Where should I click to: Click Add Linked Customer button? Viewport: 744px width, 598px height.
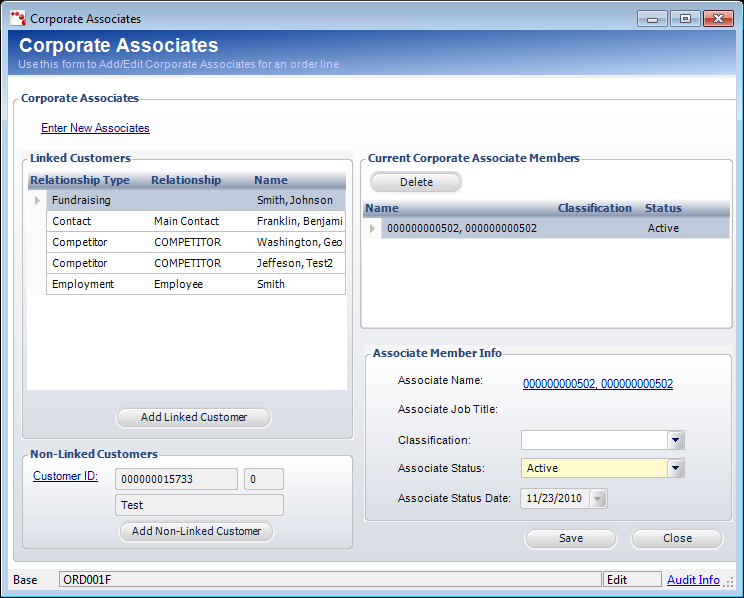pos(194,417)
